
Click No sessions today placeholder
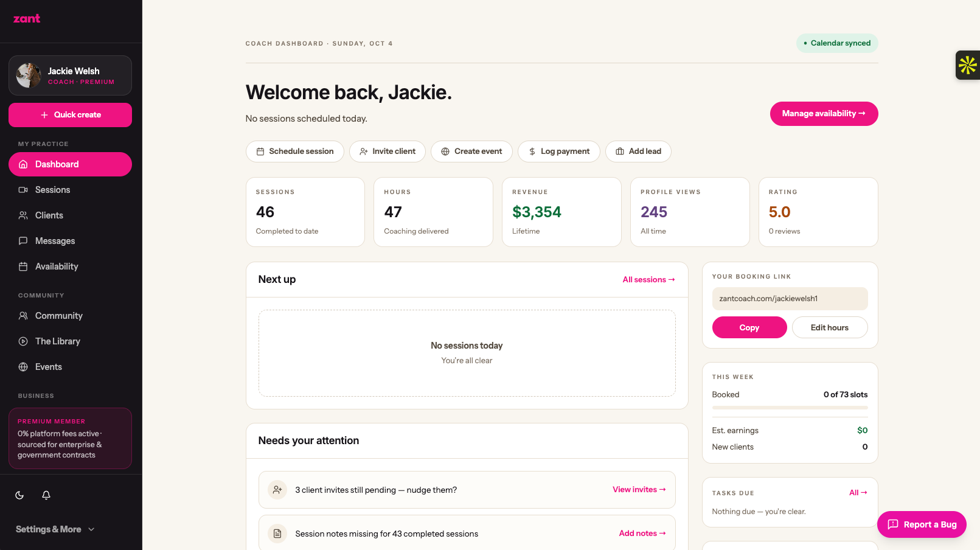click(x=467, y=353)
